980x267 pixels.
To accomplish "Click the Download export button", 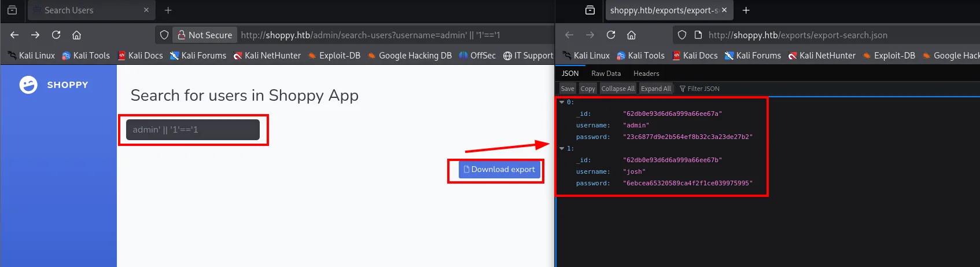I will 499,169.
